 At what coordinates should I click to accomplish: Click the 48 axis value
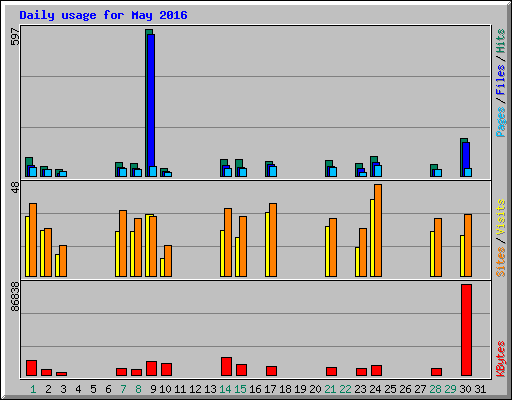pyautogui.click(x=15, y=187)
